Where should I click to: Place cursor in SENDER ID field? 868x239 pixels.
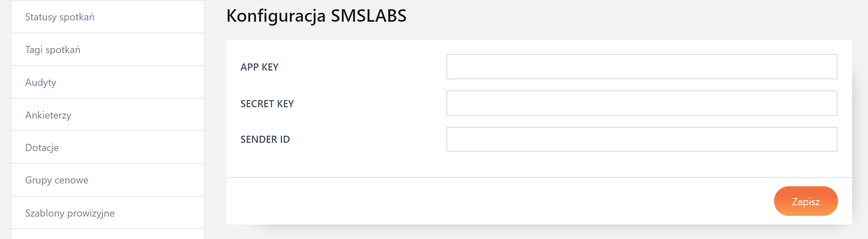point(642,139)
